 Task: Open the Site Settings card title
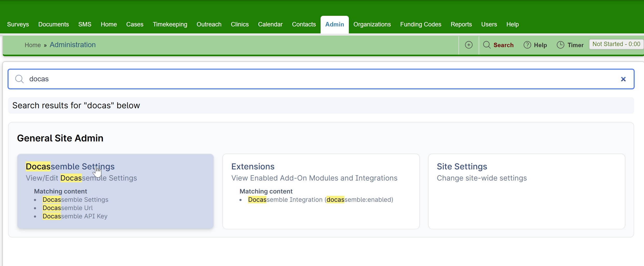point(462,167)
